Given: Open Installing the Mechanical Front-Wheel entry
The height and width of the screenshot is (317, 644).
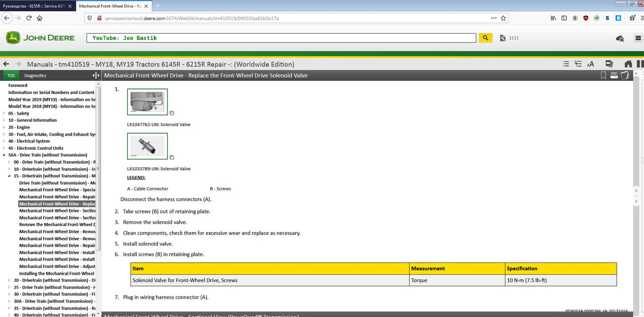Looking at the screenshot, I should coord(57,273).
